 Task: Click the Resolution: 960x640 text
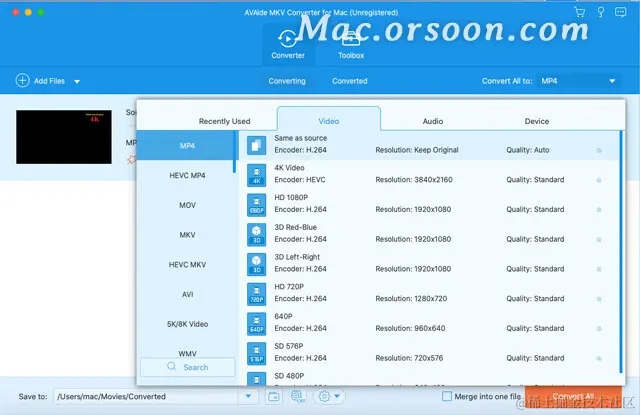click(x=410, y=328)
